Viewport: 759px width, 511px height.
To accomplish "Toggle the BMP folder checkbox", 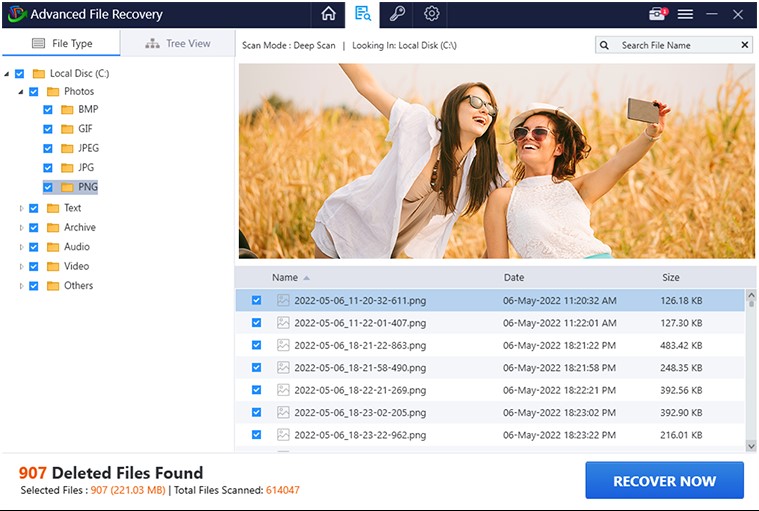I will click(48, 109).
